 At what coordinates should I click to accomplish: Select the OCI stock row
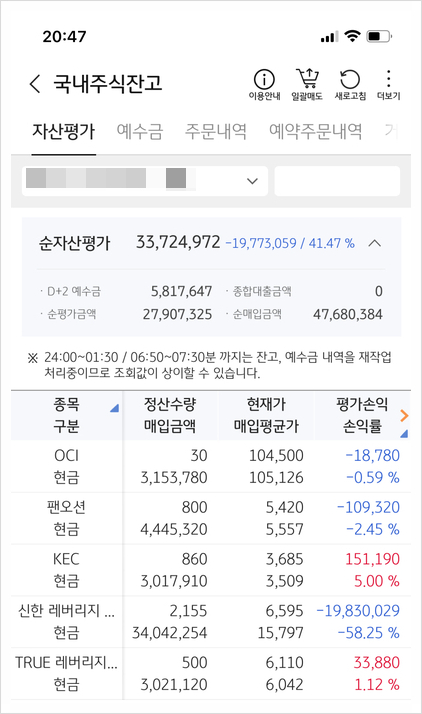pyautogui.click(x=211, y=466)
